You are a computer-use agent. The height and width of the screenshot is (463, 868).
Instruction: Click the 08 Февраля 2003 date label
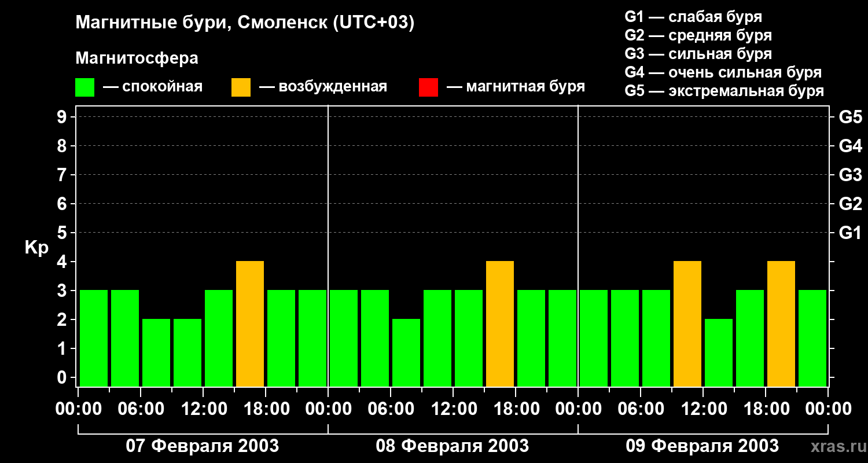pyautogui.click(x=453, y=446)
